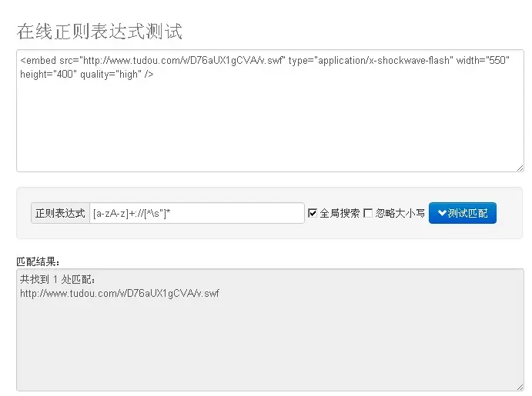532x396 pixels.
Task: Enable the 忽略大小写 checkbox
Action: coord(368,213)
